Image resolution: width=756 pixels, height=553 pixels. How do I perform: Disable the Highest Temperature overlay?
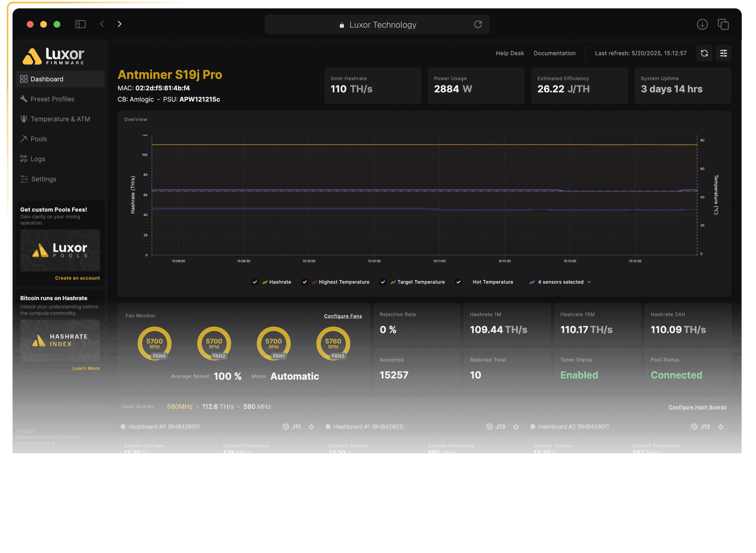coord(304,282)
